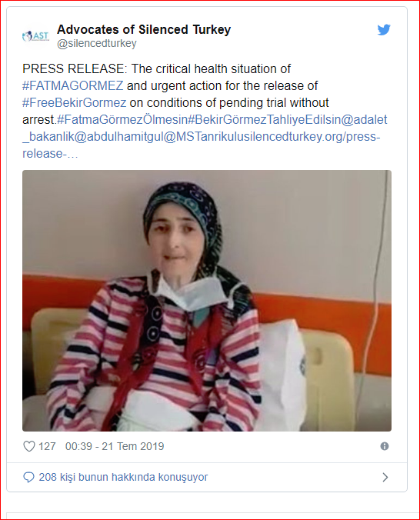Open the AST profile avatar

pos(35,36)
